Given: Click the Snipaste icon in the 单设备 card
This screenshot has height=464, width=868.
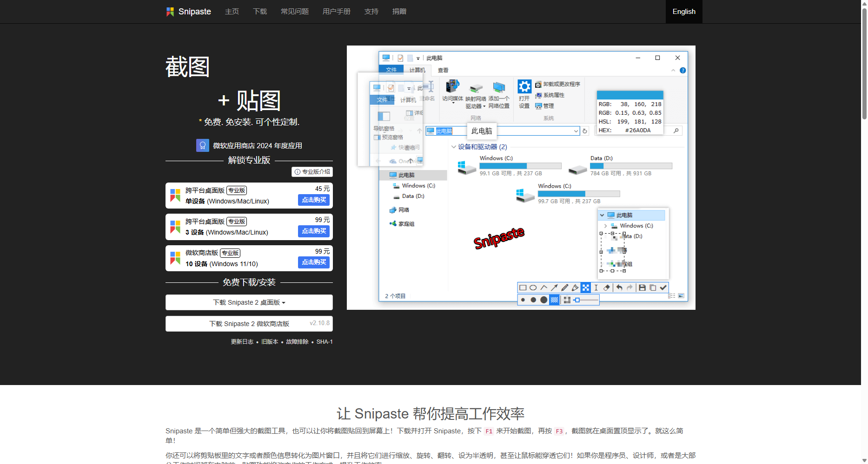Looking at the screenshot, I should pyautogui.click(x=175, y=196).
